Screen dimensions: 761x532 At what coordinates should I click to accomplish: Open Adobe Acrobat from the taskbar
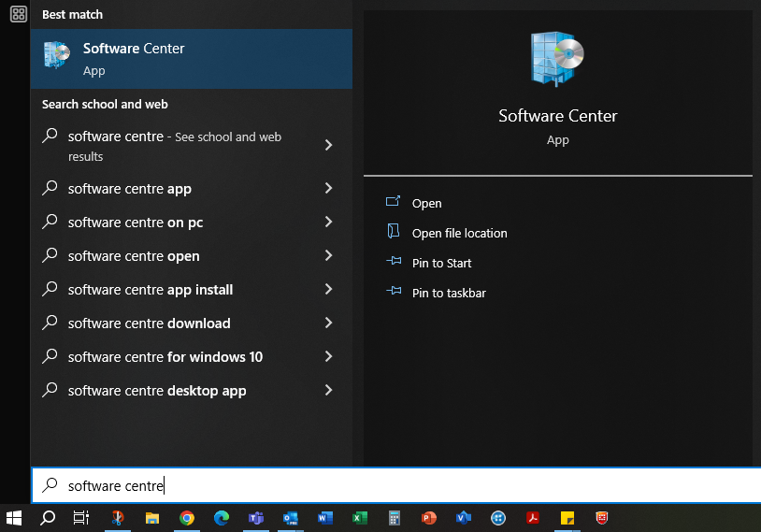[532, 518]
